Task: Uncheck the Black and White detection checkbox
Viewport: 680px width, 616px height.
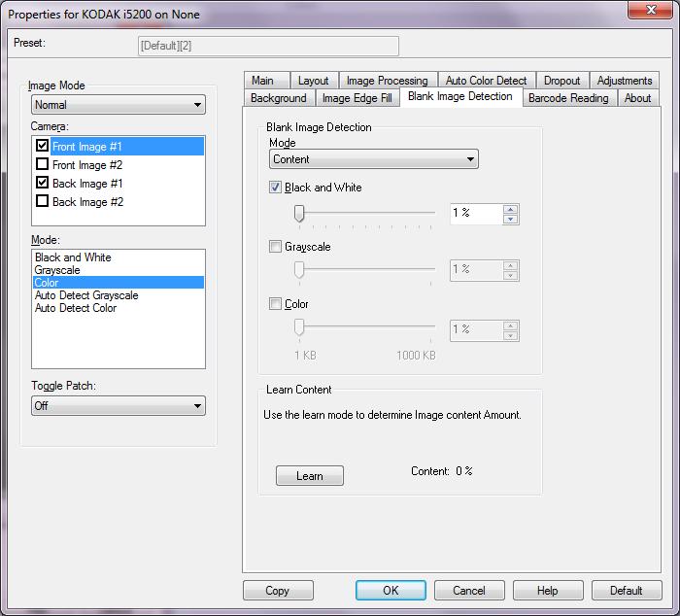Action: coord(275,187)
